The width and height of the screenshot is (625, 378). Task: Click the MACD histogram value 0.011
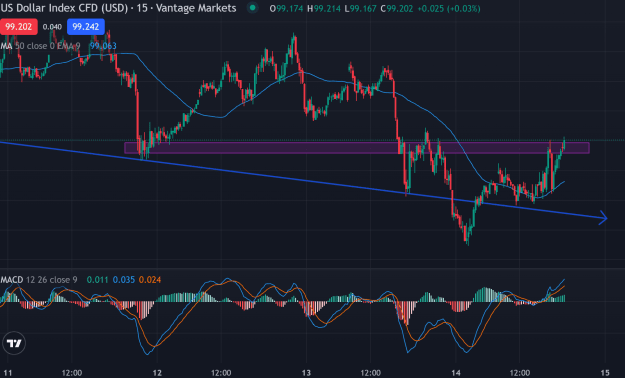tap(98, 280)
